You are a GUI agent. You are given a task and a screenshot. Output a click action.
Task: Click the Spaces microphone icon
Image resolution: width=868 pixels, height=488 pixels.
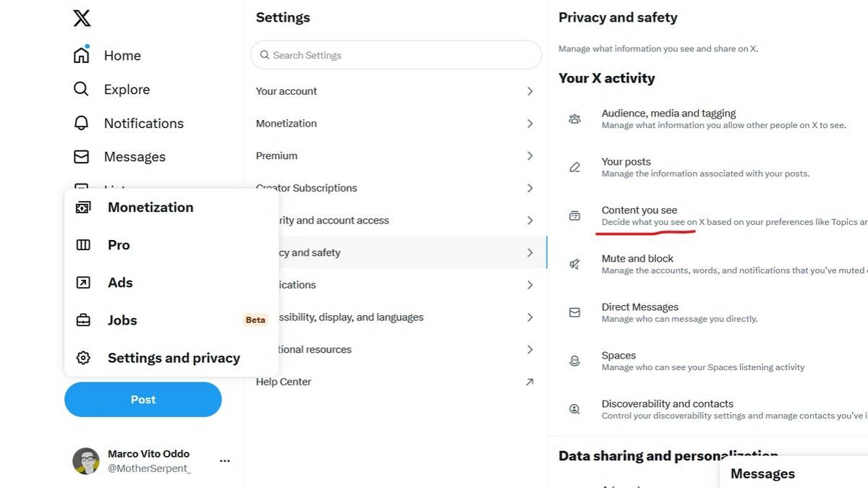574,361
